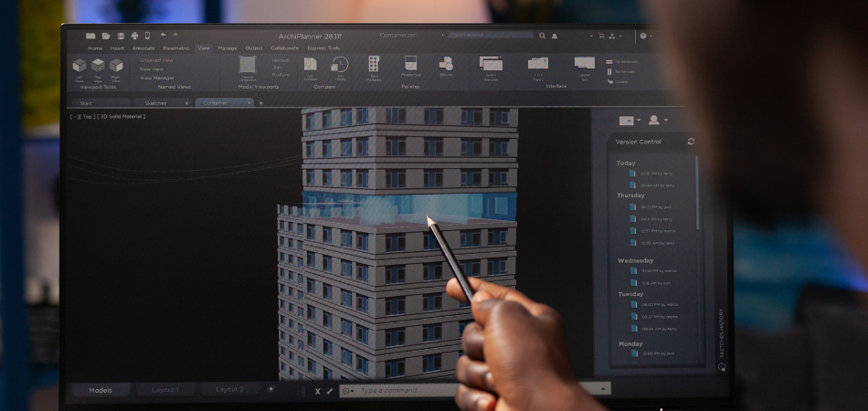Click the print icon in quick access toolbar

tap(134, 36)
